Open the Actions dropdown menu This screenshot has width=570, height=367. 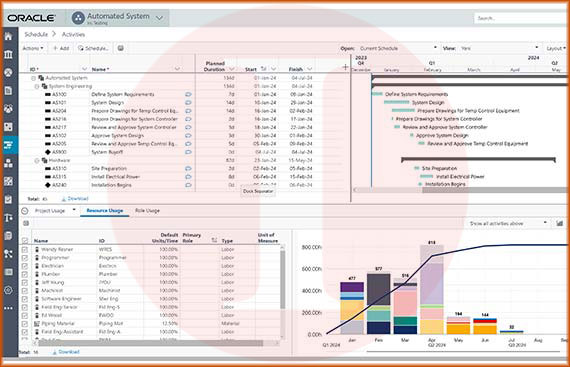(33, 48)
